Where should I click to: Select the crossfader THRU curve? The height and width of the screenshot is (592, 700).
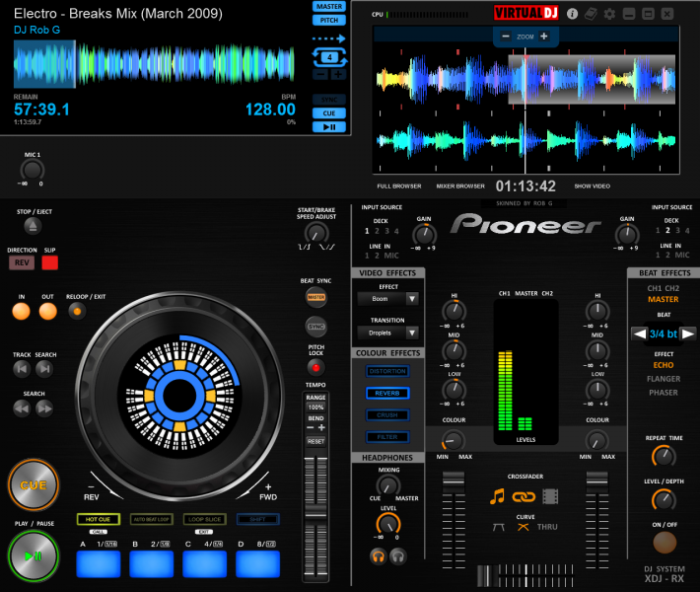tap(547, 527)
